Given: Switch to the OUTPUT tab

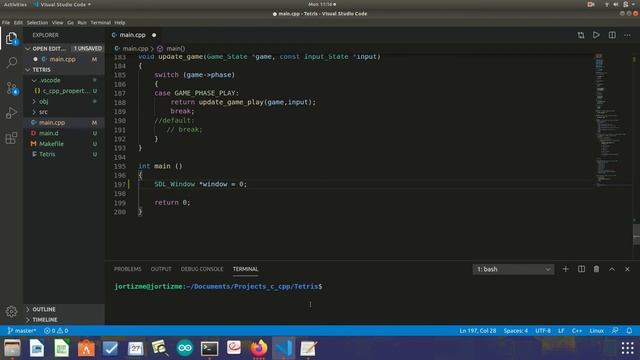Looking at the screenshot, I should [161, 269].
